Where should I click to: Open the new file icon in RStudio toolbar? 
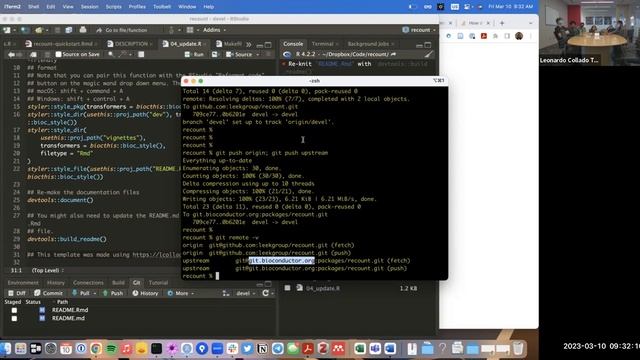(7, 30)
